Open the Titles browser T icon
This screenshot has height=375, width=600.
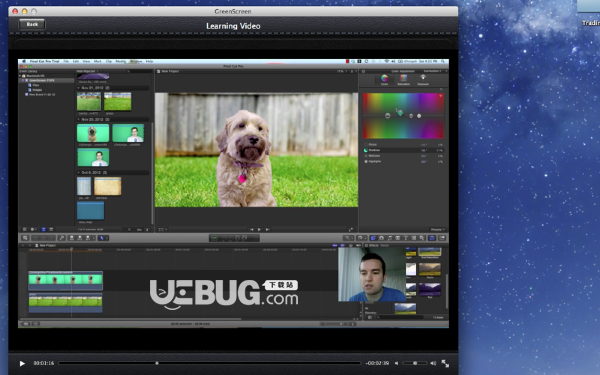[x=406, y=238]
